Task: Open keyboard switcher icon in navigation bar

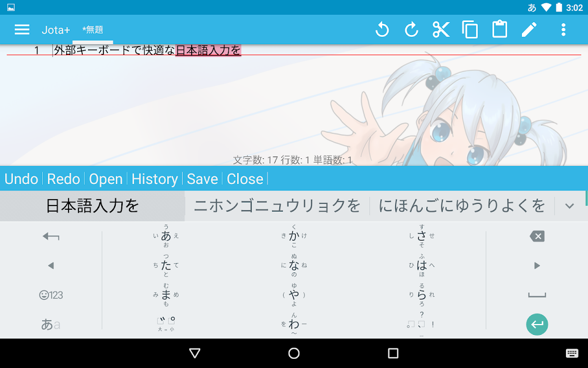Action: pos(572,353)
